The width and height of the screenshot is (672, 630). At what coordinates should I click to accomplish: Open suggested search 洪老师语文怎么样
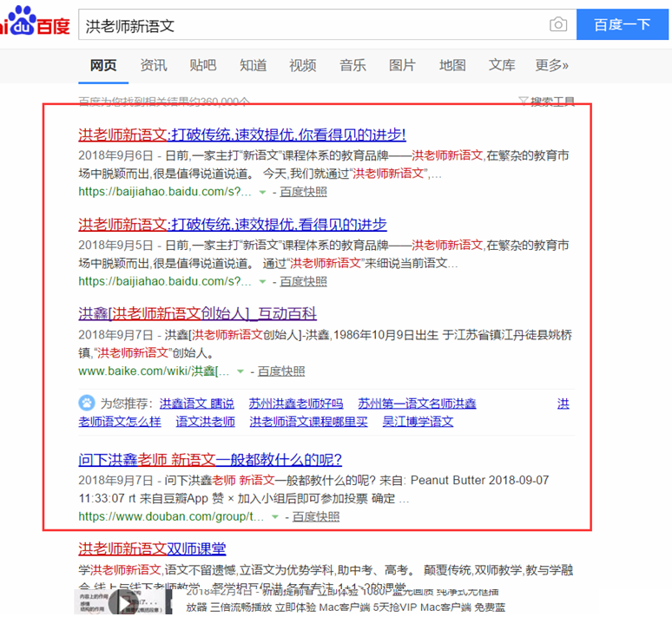click(x=120, y=422)
